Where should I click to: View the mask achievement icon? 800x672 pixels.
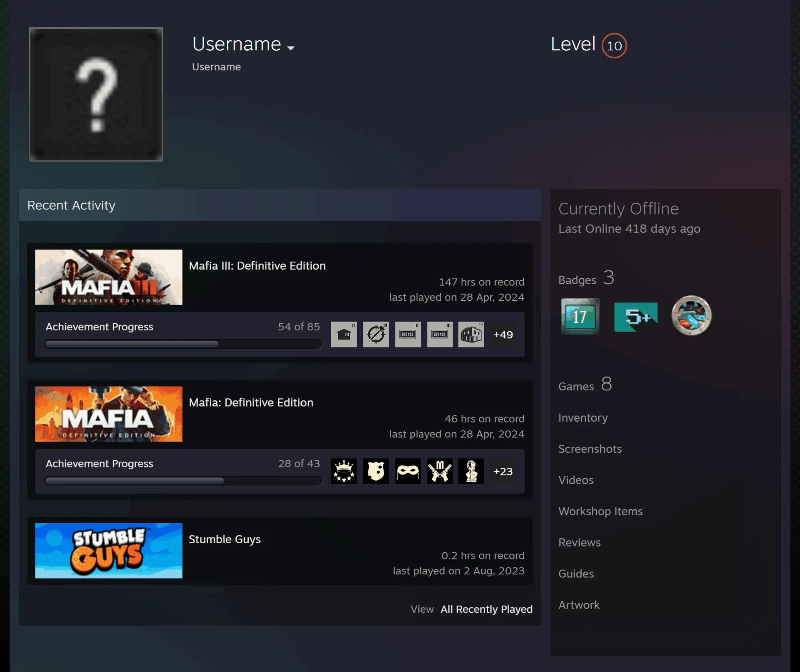pos(408,471)
